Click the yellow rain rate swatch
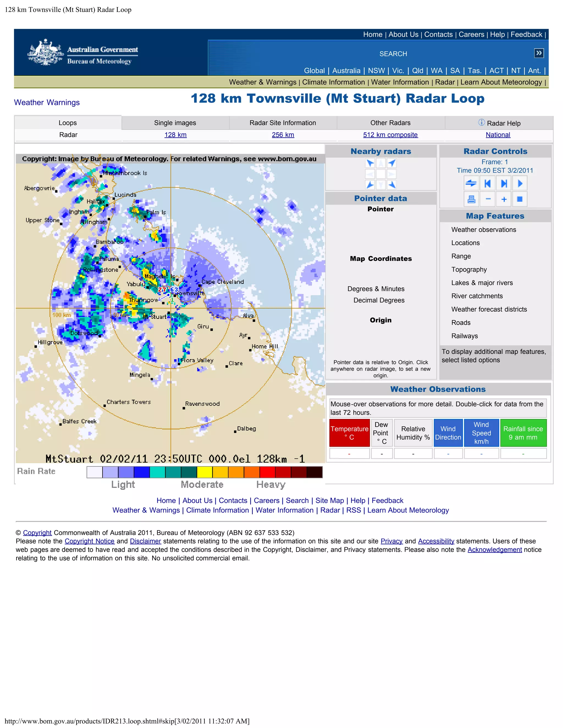This screenshot has height=728, width=563. [205, 472]
